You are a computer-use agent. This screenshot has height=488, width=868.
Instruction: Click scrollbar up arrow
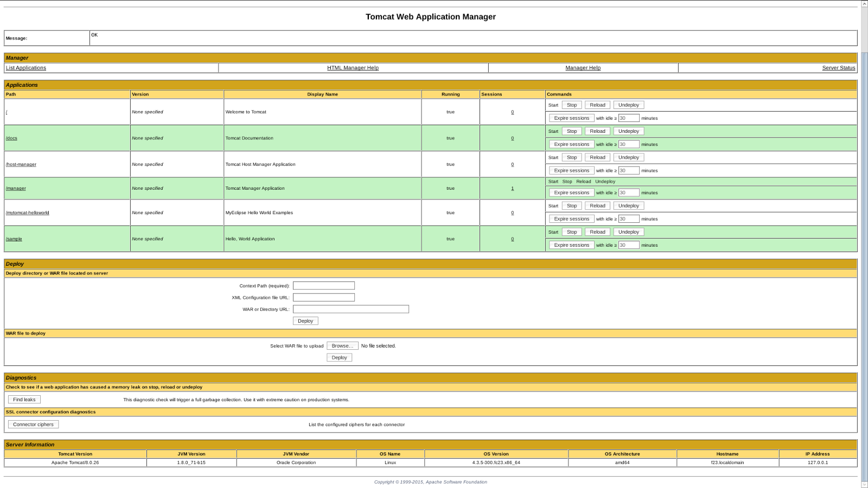864,3
